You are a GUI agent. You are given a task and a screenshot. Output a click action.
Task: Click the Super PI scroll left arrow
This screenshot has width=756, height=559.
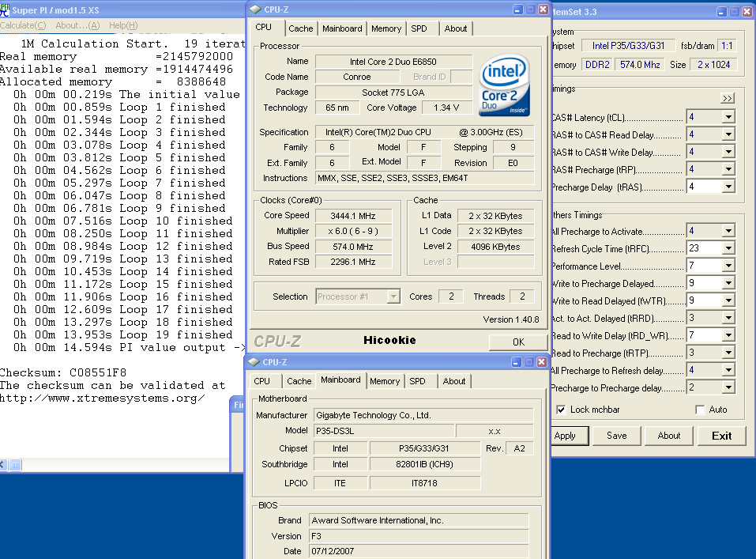coord(3,465)
